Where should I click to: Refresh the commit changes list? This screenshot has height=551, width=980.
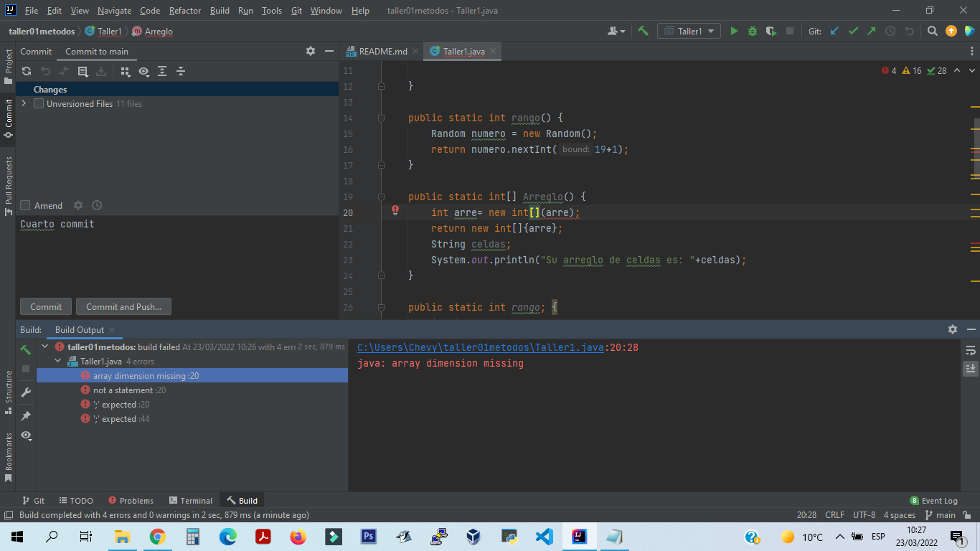coord(27,71)
